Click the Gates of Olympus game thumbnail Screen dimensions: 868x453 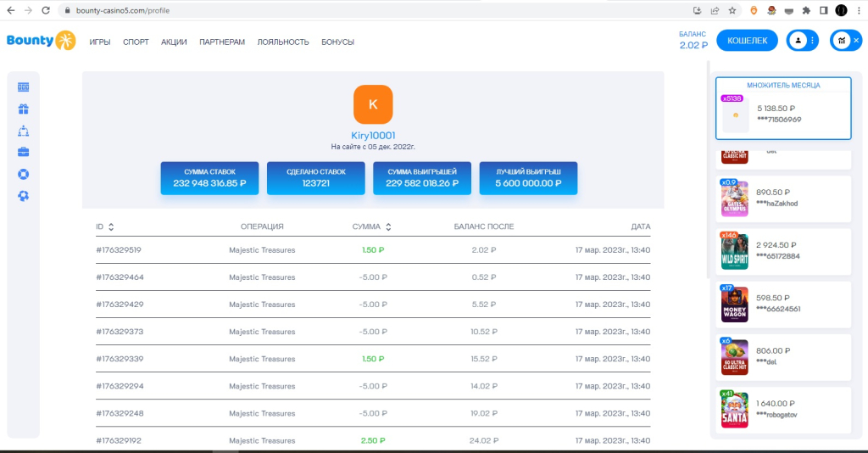[735, 199]
